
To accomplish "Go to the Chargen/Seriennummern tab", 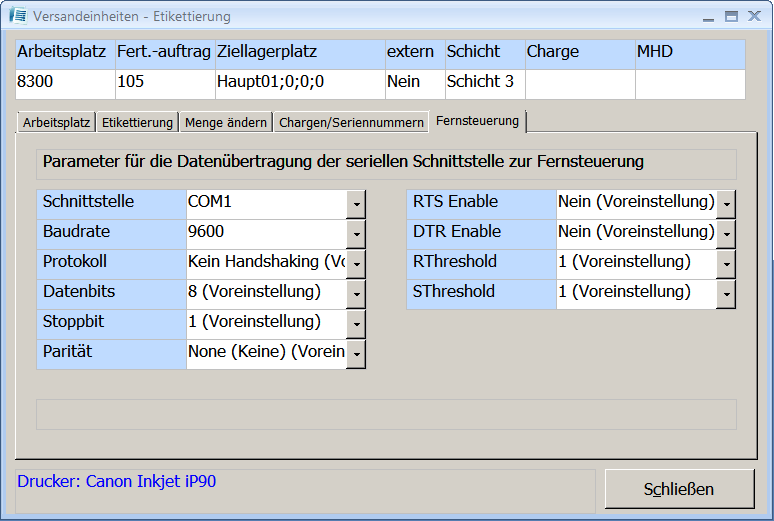I will coord(351,123).
